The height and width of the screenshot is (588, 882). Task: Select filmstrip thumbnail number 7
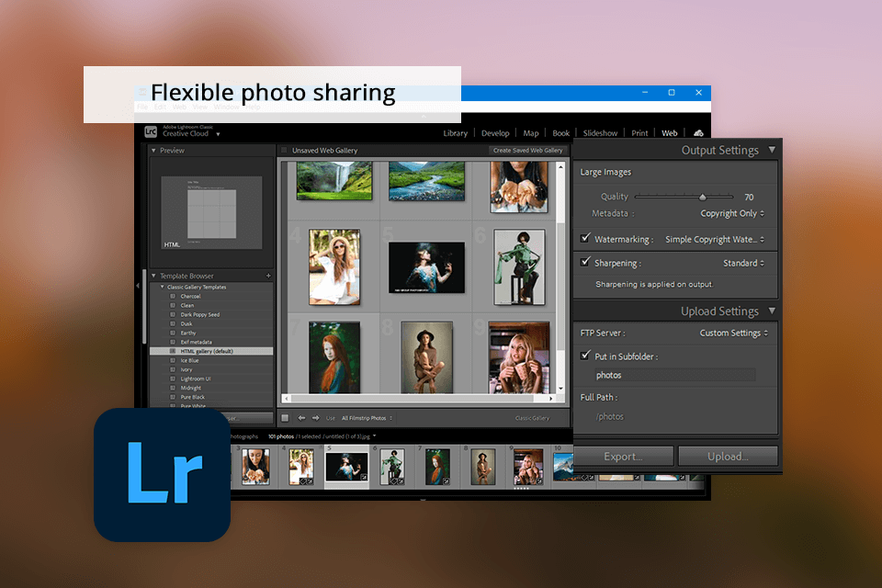437,467
